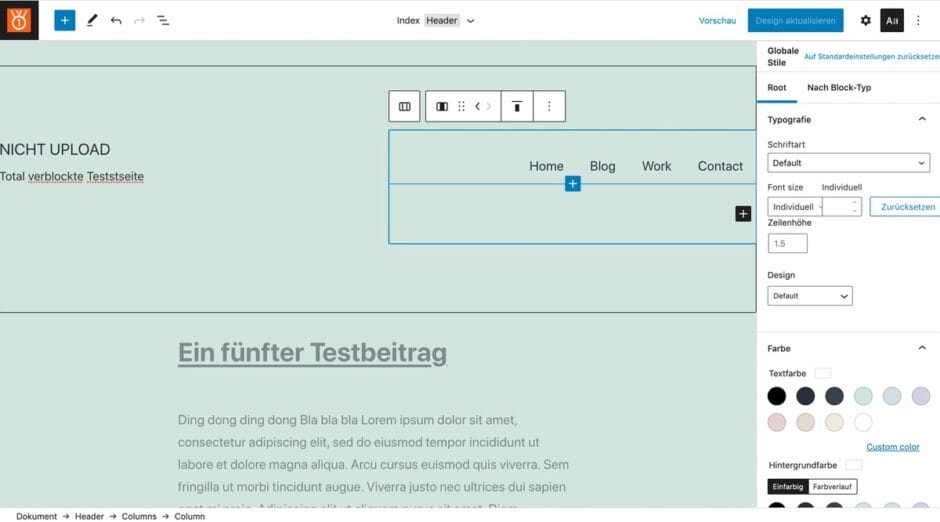Open the Index Header template dropdown
Image resolution: width=940 pixels, height=522 pixels.
[436, 20]
